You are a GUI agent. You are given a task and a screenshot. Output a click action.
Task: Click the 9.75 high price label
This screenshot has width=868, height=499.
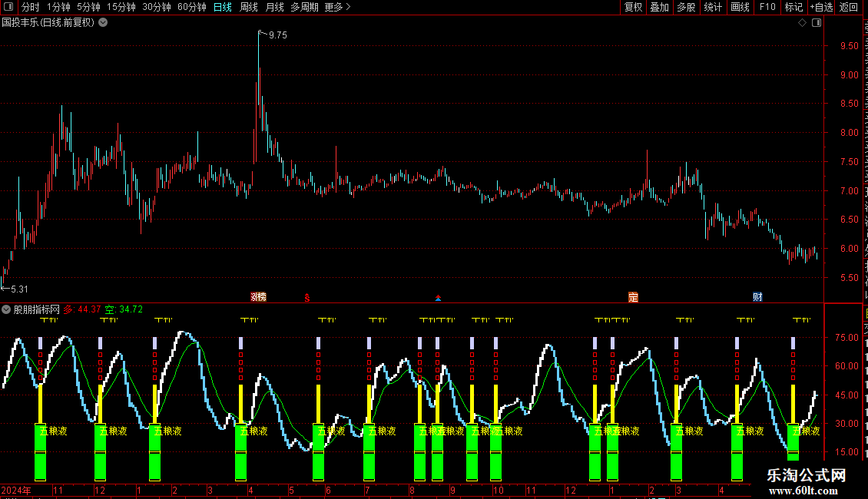coord(278,35)
